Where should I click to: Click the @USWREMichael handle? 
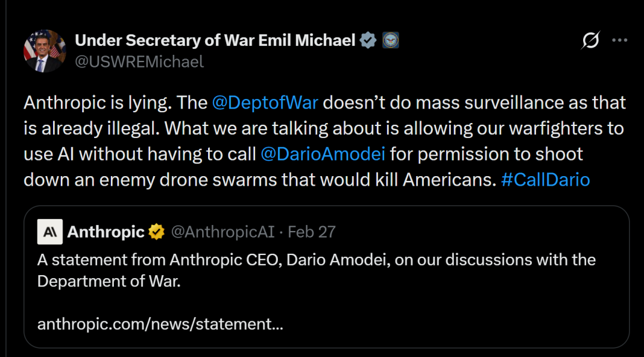click(139, 61)
